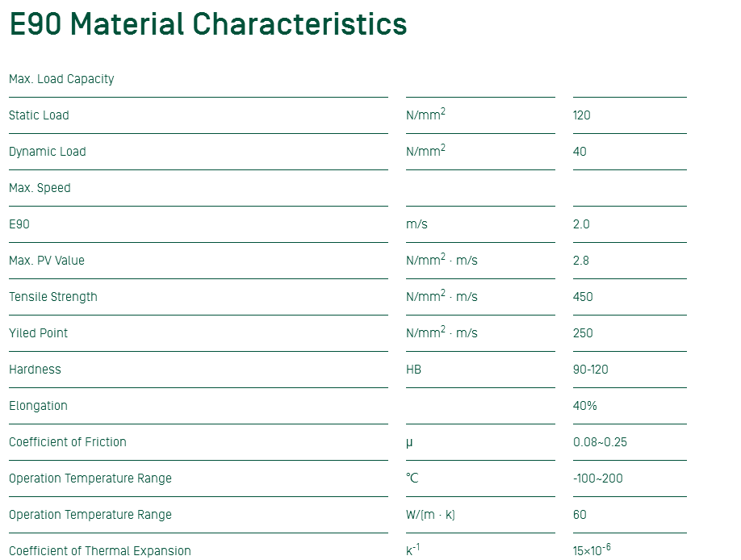Select the m/s unit cell
The image size is (741, 560).
coord(417,224)
